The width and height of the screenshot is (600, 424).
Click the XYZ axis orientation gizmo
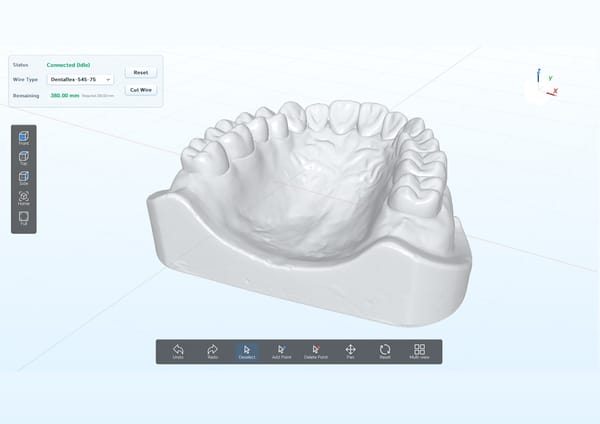543,83
